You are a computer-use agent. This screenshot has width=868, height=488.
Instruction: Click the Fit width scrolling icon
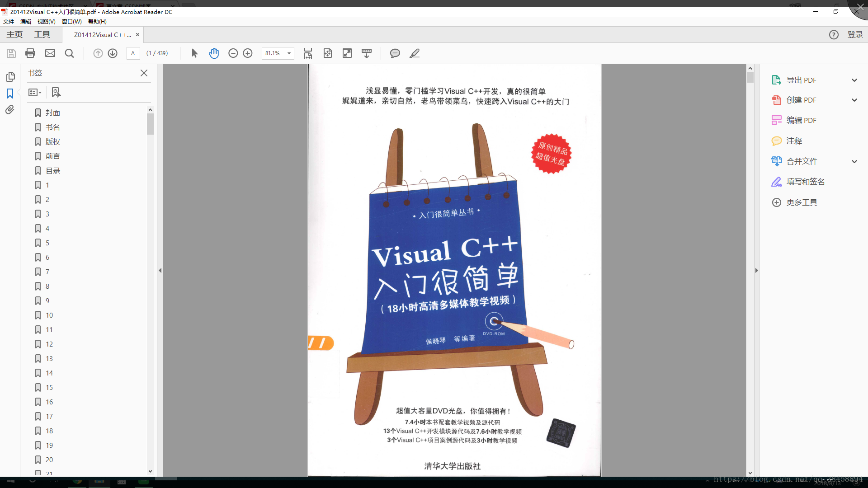tap(308, 53)
